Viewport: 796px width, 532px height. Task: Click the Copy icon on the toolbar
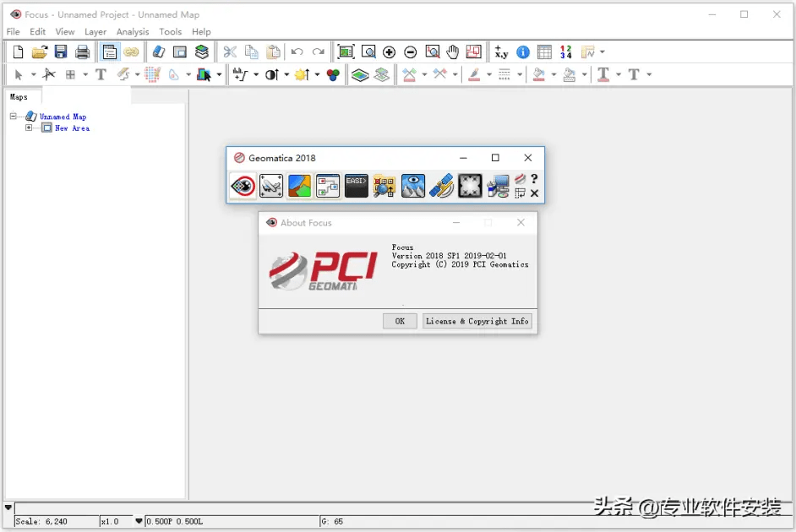click(x=251, y=52)
